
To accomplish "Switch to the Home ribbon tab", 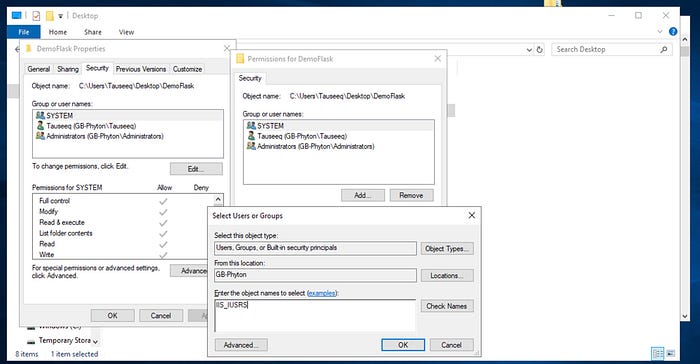I will coord(58,32).
